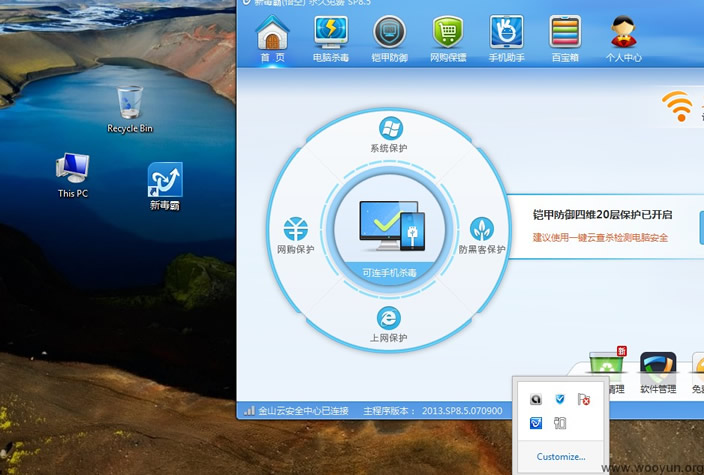This screenshot has width=704, height=475.
Task: Open 个人中心 personal center icon
Action: click(x=625, y=38)
